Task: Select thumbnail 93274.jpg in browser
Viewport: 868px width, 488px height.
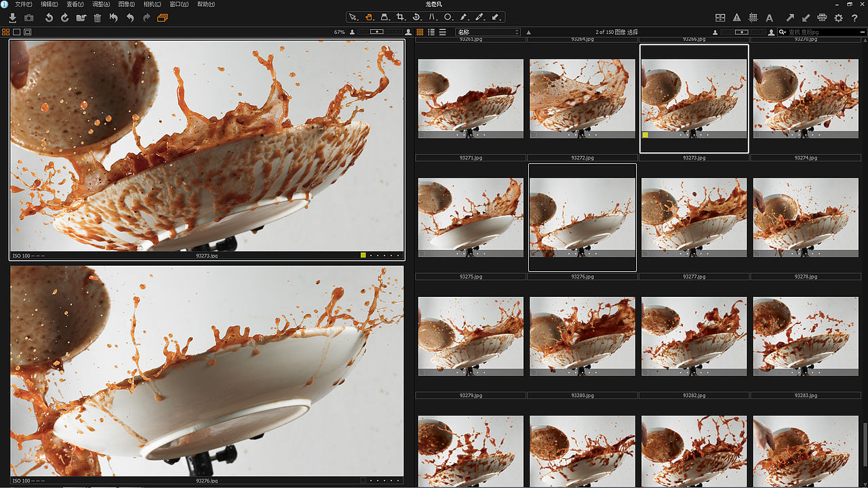Action: 806,98
